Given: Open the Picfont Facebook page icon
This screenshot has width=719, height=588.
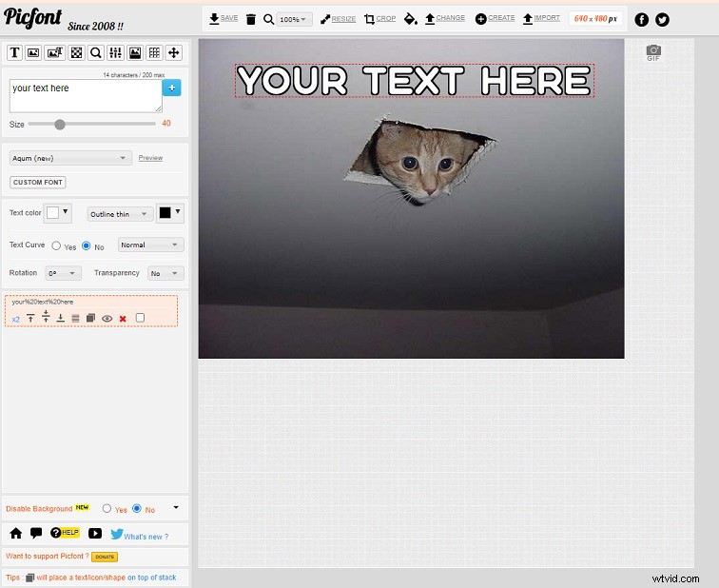Looking at the screenshot, I should (642, 19).
